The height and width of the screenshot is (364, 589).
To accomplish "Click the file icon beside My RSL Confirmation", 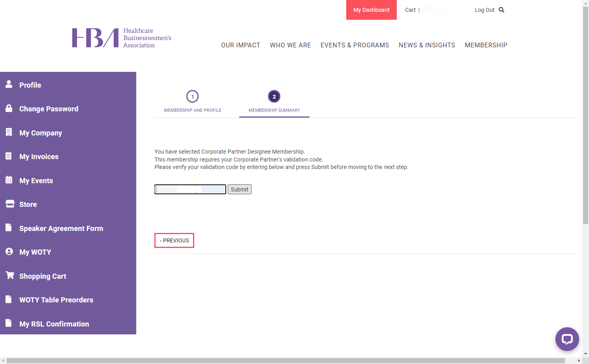I will point(8,323).
